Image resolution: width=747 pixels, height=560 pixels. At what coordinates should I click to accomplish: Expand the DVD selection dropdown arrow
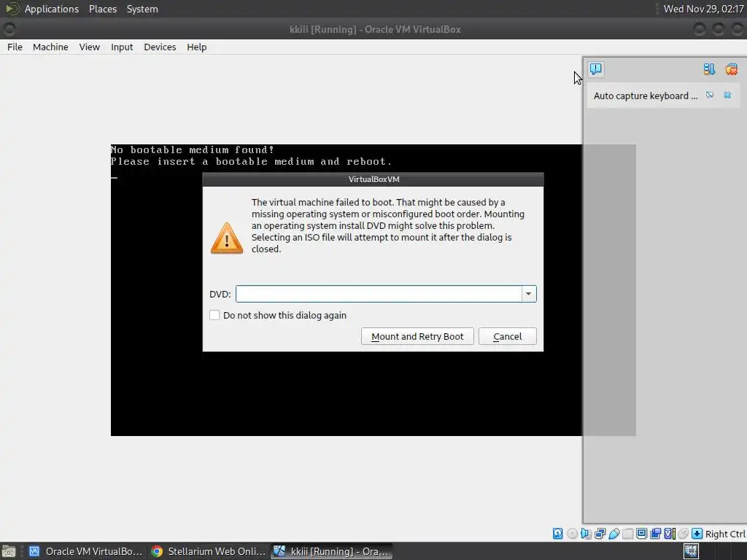528,294
